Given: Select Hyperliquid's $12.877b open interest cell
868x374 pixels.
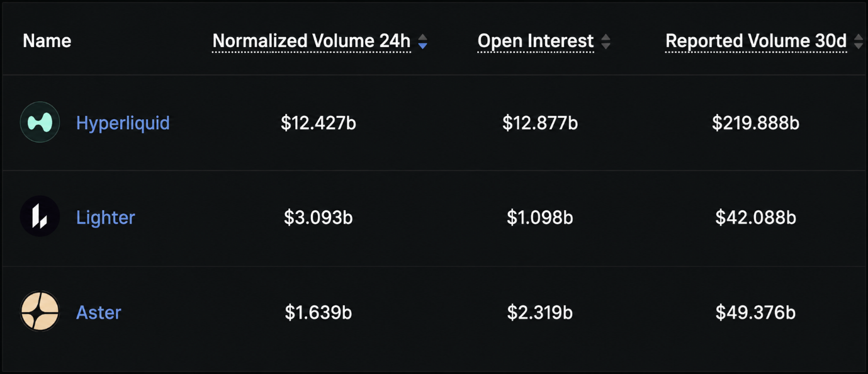Looking at the screenshot, I should (540, 123).
